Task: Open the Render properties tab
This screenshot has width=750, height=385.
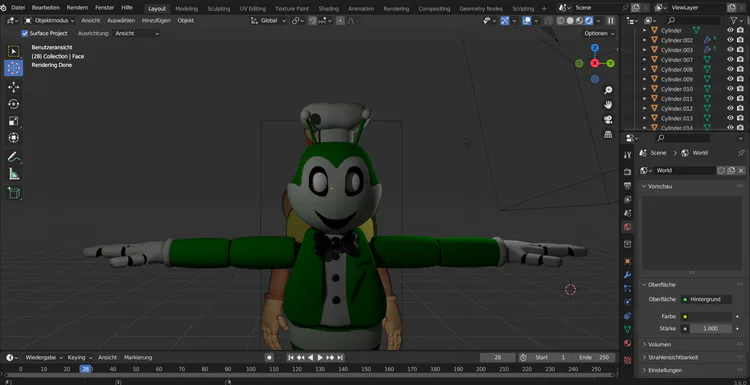Action: coord(628,172)
